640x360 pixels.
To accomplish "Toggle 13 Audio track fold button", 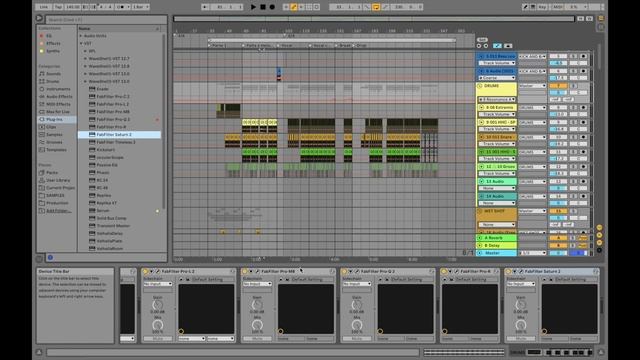I will pos(481,181).
